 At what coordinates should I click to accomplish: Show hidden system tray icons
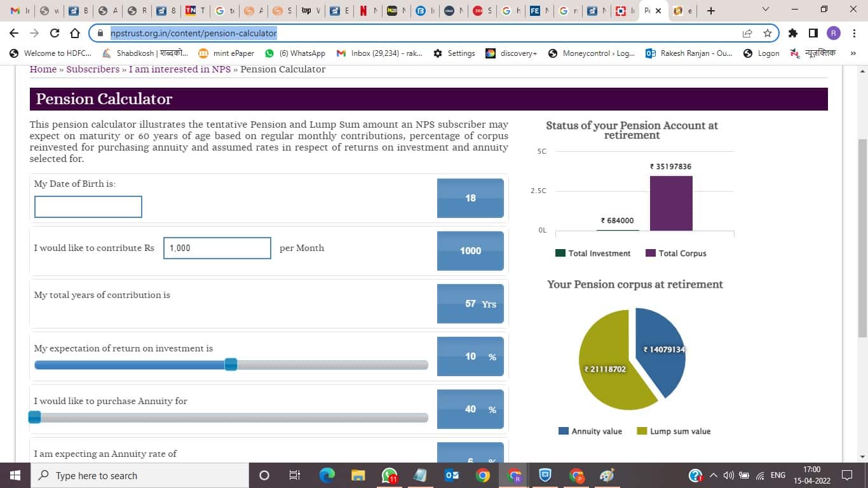tap(714, 475)
